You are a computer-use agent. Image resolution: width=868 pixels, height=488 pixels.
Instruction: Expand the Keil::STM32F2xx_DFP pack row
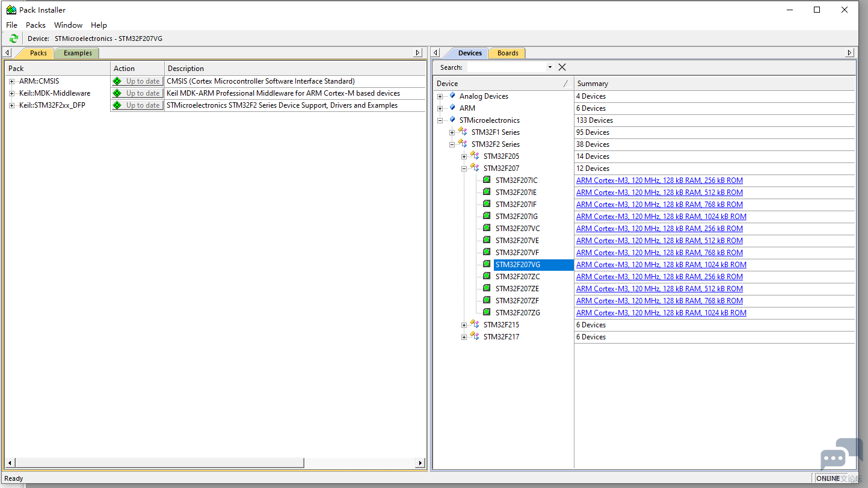(x=11, y=105)
